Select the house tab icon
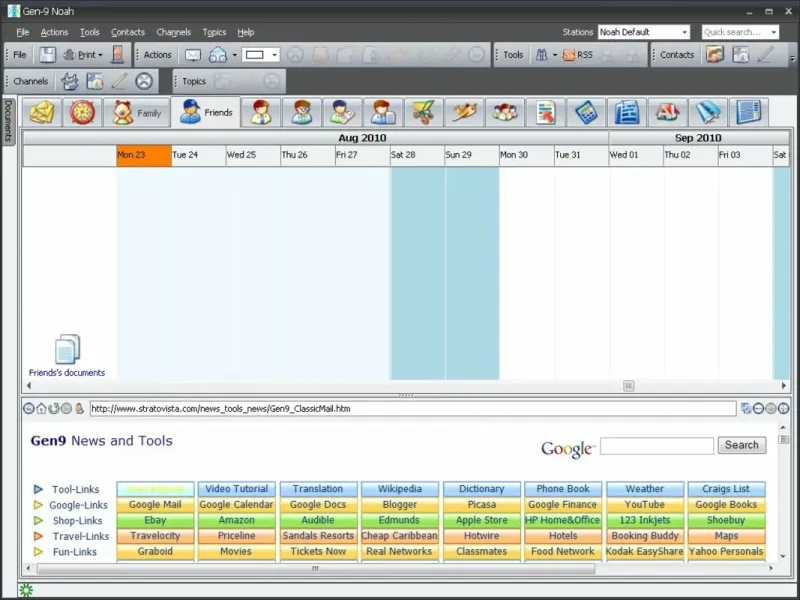This screenshot has height=600, width=800. click(x=667, y=112)
